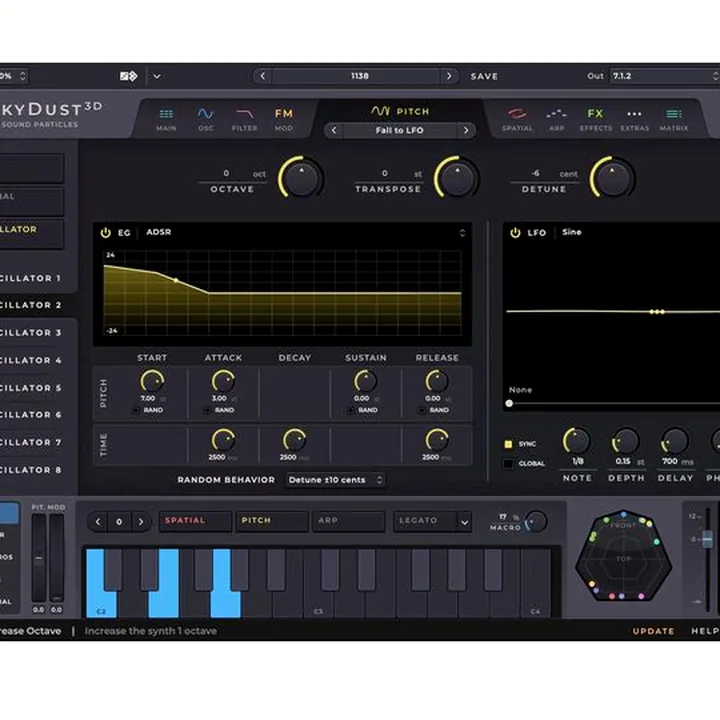Open Random Behavior Detune ±10 cents dropdown
This screenshot has height=720, width=720.
click(335, 480)
